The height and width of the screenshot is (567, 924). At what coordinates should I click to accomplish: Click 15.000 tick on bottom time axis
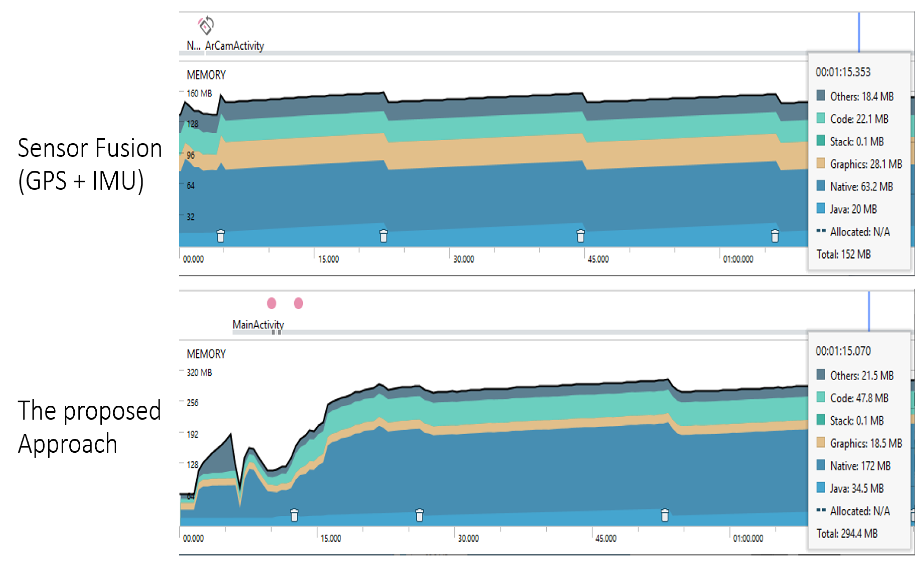[x=331, y=538]
